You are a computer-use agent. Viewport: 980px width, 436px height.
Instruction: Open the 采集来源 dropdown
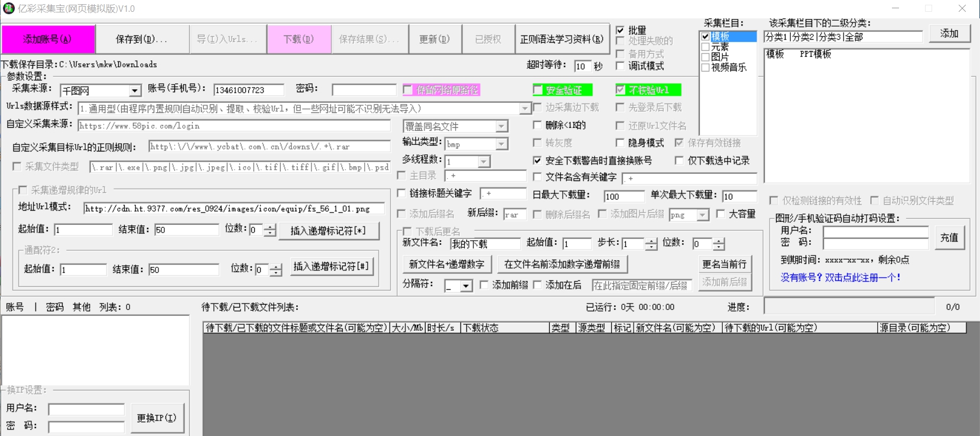click(x=135, y=91)
